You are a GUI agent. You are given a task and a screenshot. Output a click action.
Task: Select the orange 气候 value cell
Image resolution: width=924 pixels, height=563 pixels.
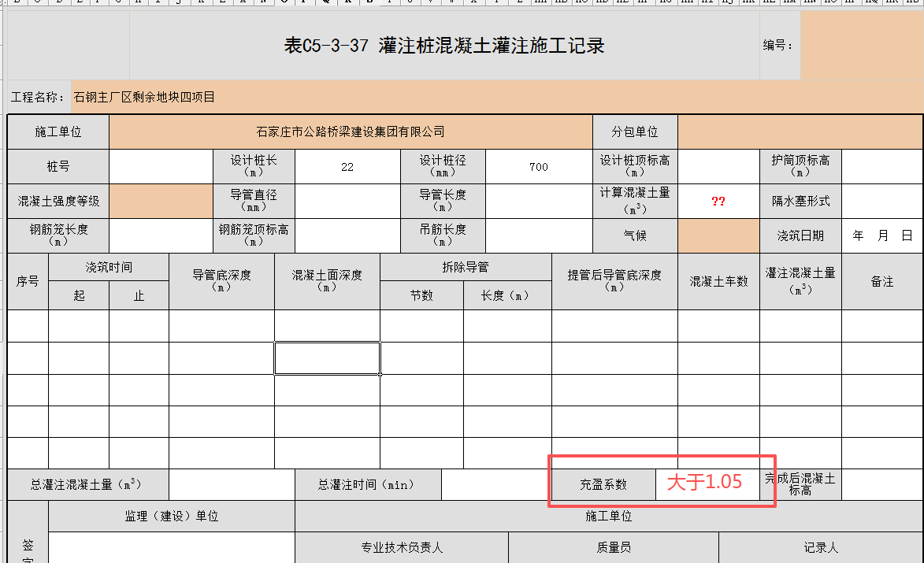click(x=718, y=235)
